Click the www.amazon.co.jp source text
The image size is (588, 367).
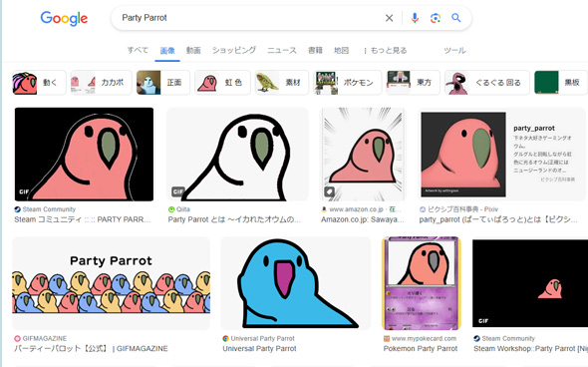coord(356,209)
